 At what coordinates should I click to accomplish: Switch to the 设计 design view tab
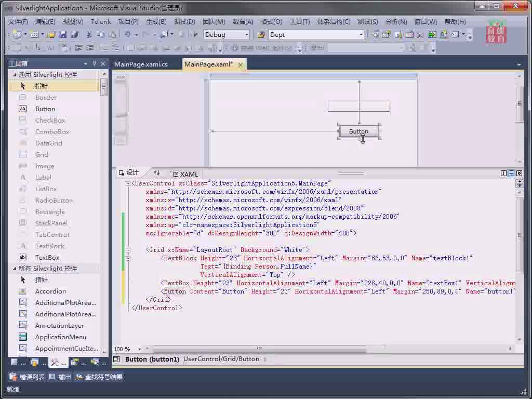point(129,172)
